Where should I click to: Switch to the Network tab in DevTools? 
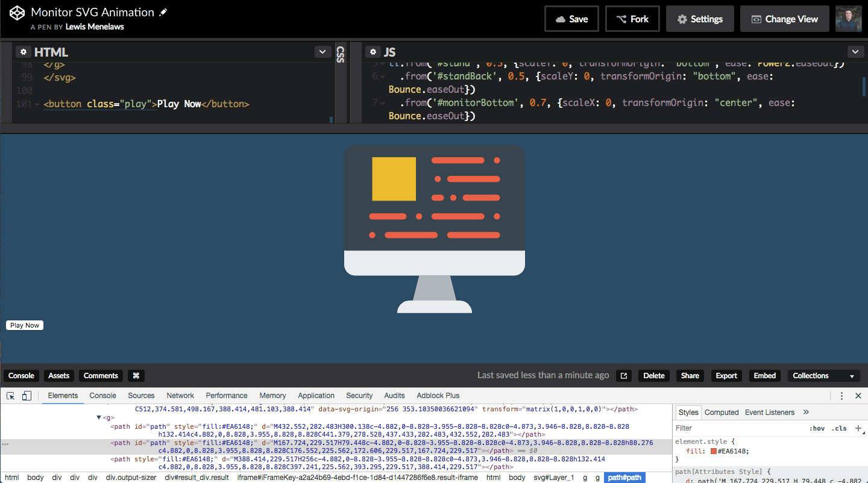point(180,395)
